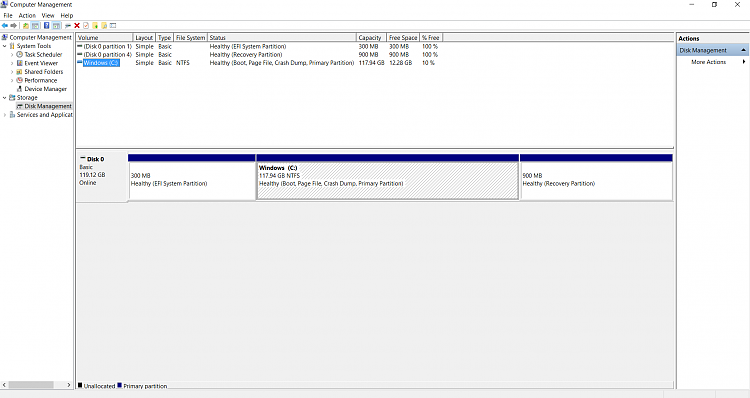
Task: Click the folder with magnifier toolbar icon
Action: [104, 25]
